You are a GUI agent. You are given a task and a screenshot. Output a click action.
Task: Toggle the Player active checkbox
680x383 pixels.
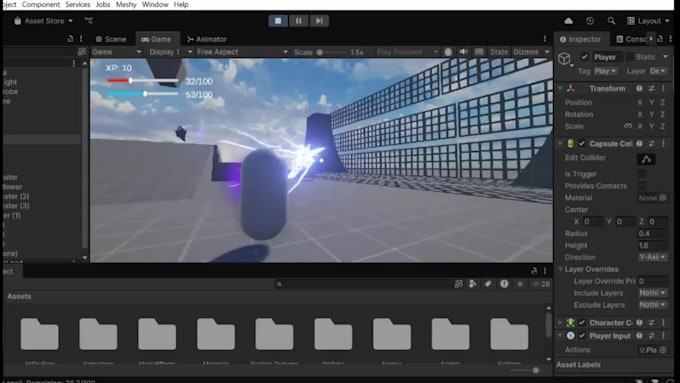[x=585, y=57]
